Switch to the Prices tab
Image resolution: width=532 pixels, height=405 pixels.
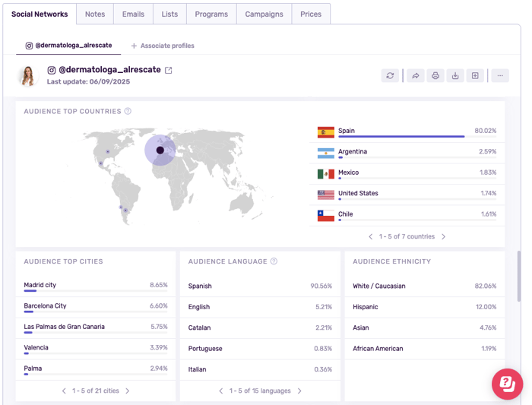[311, 14]
